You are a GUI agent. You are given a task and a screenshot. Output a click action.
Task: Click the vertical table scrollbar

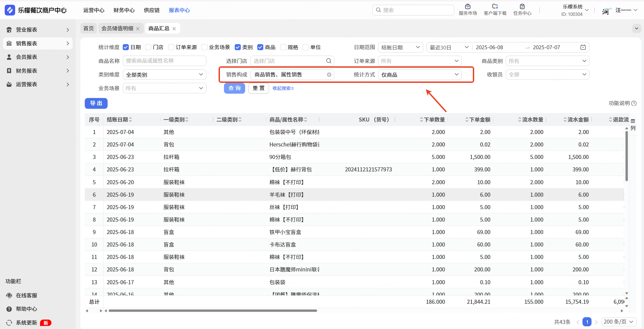tap(627, 156)
